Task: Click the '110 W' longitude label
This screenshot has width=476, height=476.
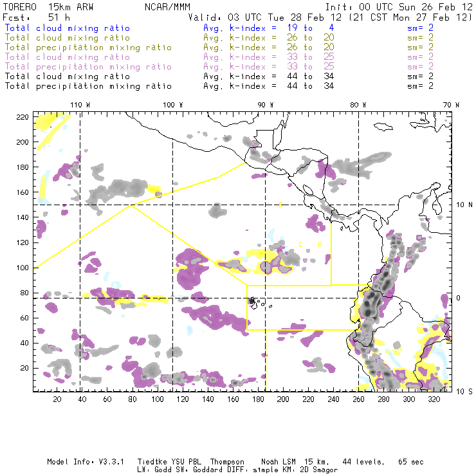Action: (80, 105)
